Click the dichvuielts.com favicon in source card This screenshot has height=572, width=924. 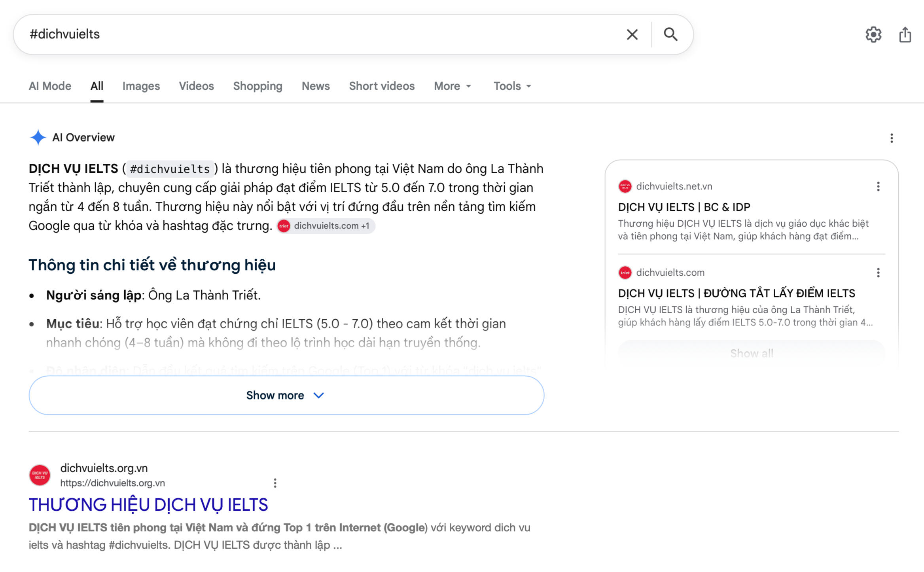coord(625,273)
